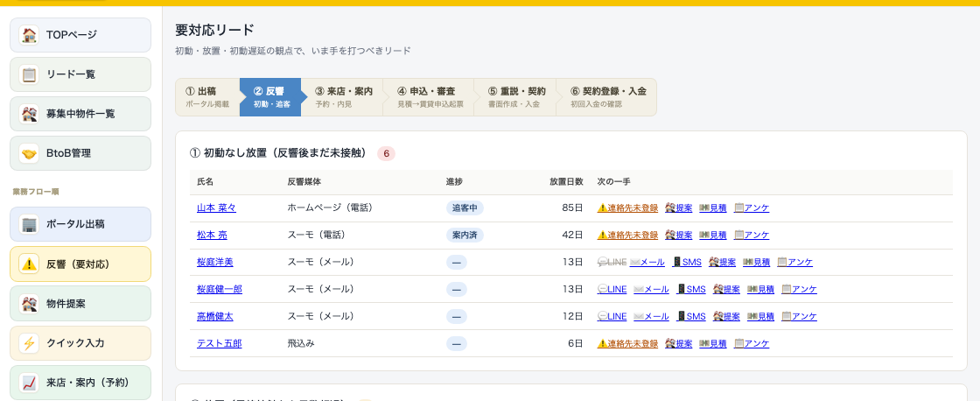Screen dimensions: 980x401
Task: Go to BtoB管理
Action: [x=80, y=153]
